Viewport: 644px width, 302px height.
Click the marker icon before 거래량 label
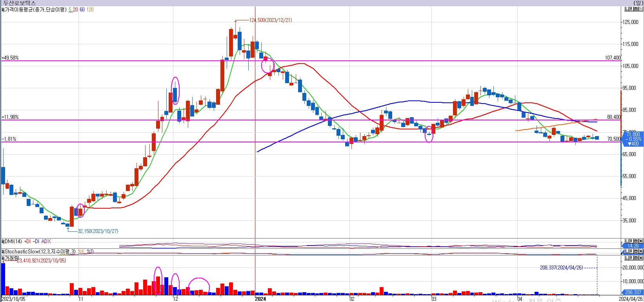pyautogui.click(x=3, y=258)
